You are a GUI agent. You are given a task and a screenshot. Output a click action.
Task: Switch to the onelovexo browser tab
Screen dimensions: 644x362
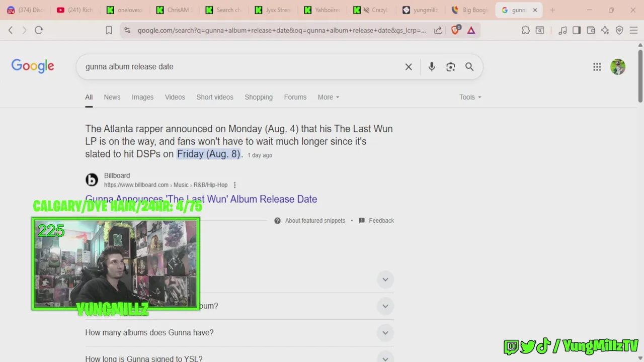124,10
